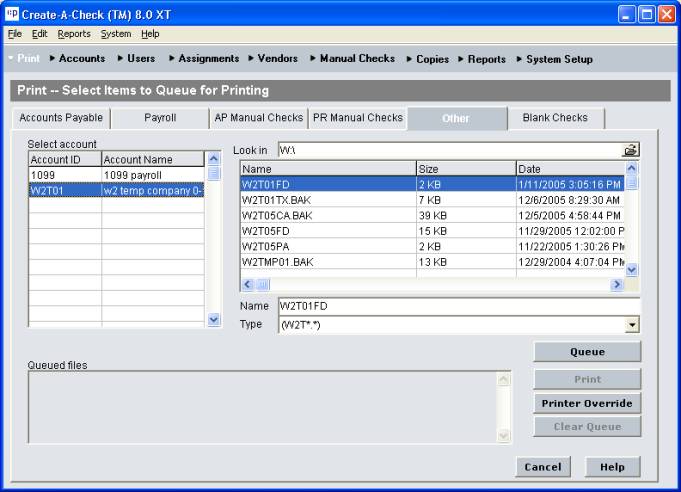Click the Create-A-Check app icon in title bar
681x492 pixels.
coord(11,14)
